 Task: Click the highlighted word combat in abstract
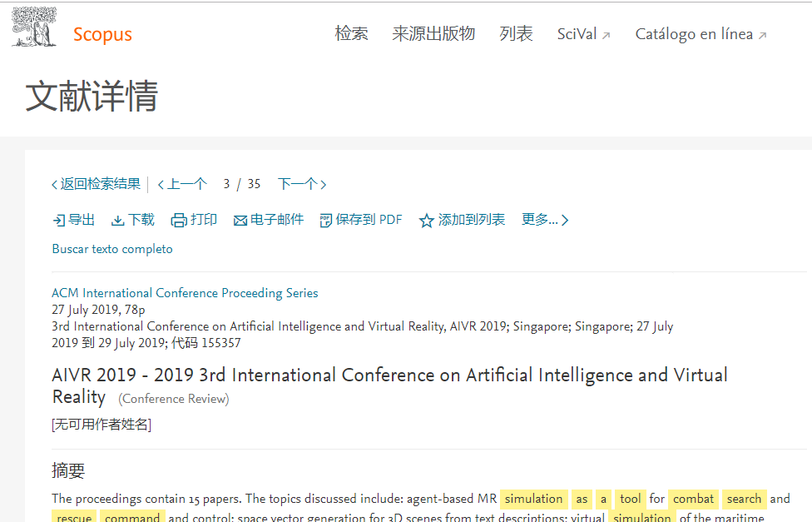point(693,499)
